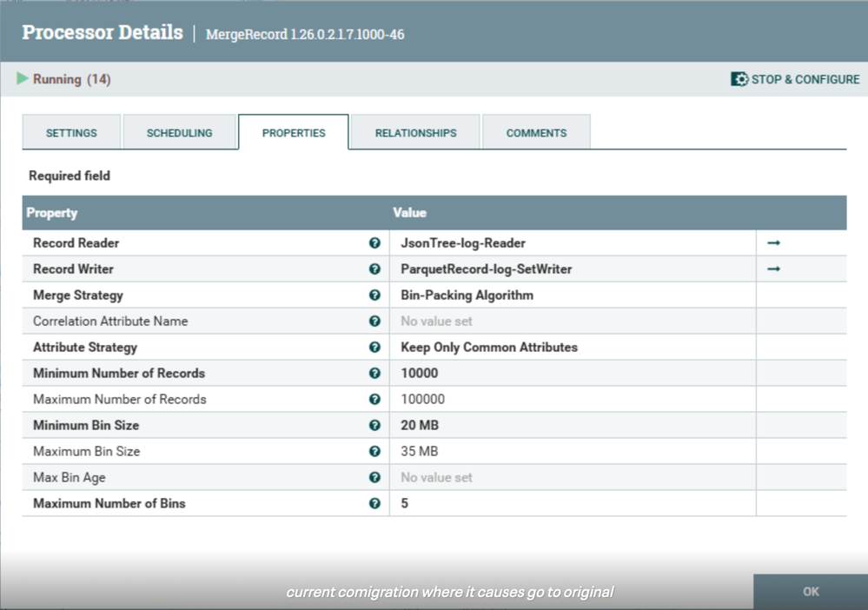Go to ParquetRecord-log-SetWriter service via arrow
Screen dimensions: 868x610
pyautogui.click(x=773, y=269)
